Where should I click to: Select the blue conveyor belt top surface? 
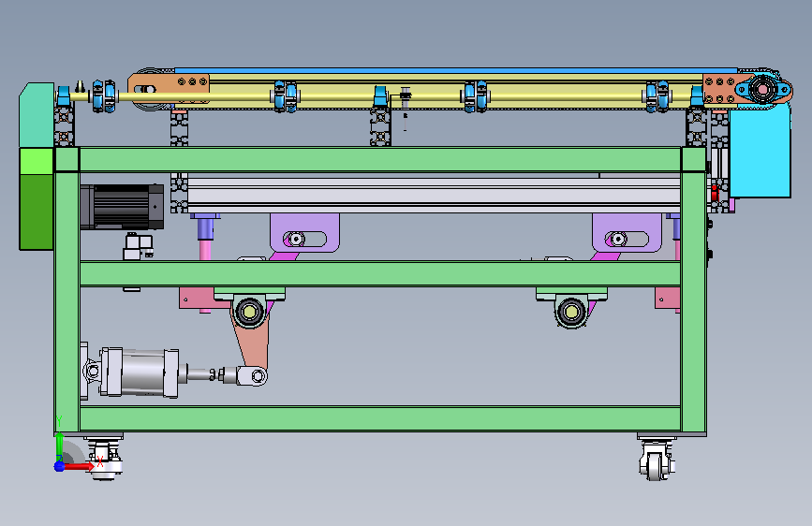(x=456, y=70)
